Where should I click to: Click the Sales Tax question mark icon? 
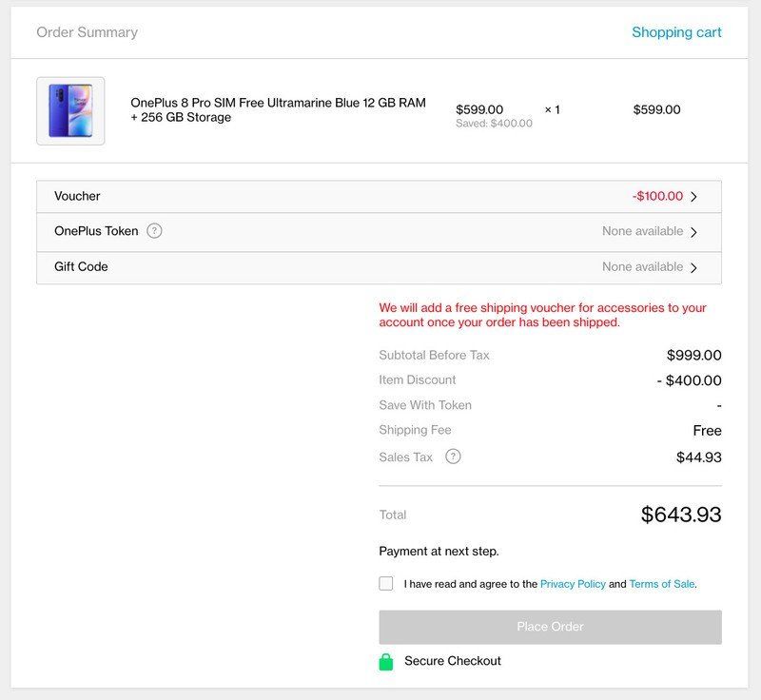(x=453, y=457)
